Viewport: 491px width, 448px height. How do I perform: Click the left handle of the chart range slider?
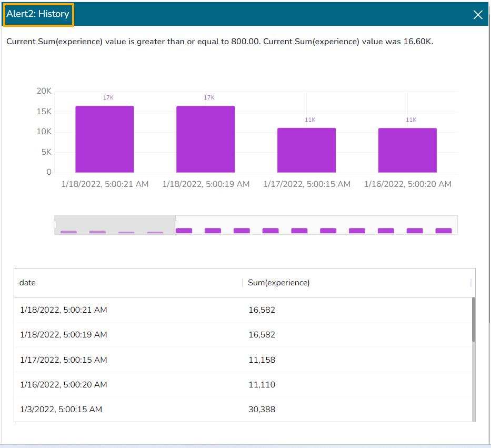pos(55,225)
